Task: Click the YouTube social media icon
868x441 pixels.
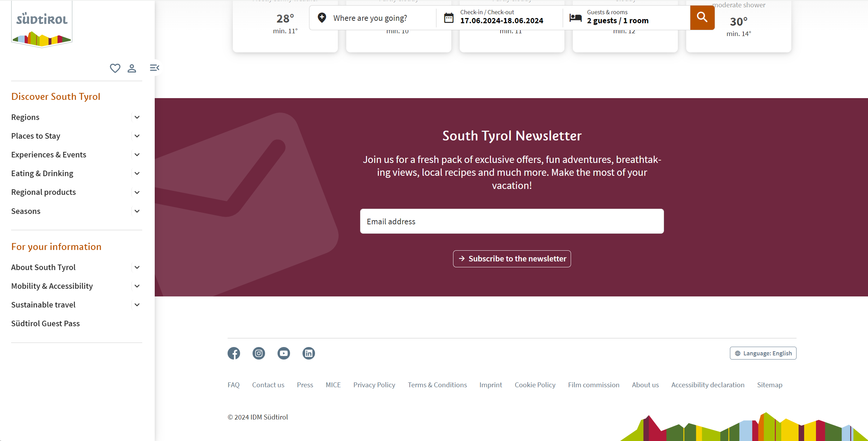Action: pos(283,353)
